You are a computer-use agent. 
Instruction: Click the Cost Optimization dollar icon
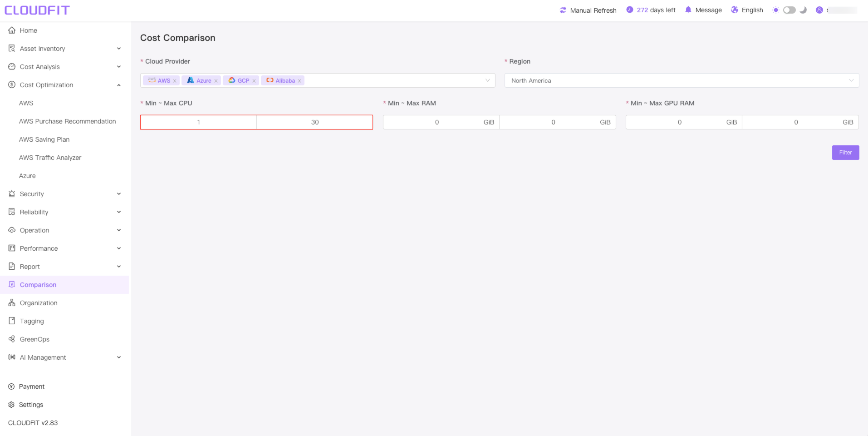(12, 85)
